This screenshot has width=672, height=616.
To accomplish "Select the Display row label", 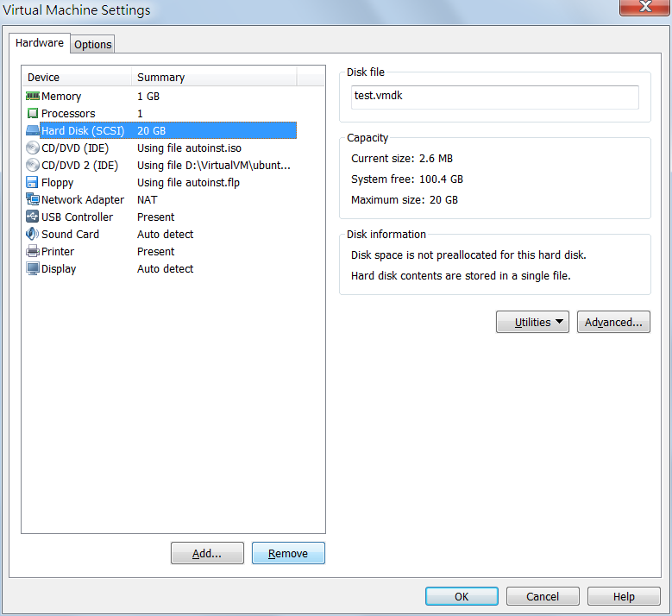I will pyautogui.click(x=59, y=269).
